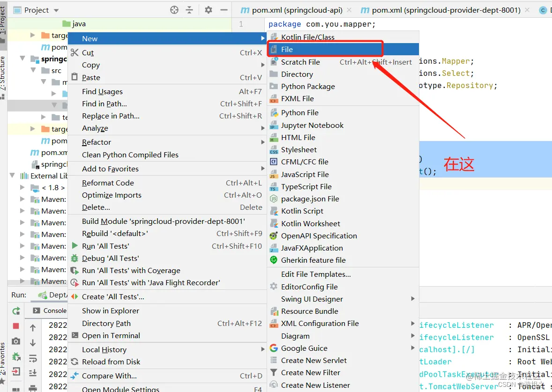Viewport: 552px width, 392px height.
Task: Collapse the External Libraries node
Action: 12,176
